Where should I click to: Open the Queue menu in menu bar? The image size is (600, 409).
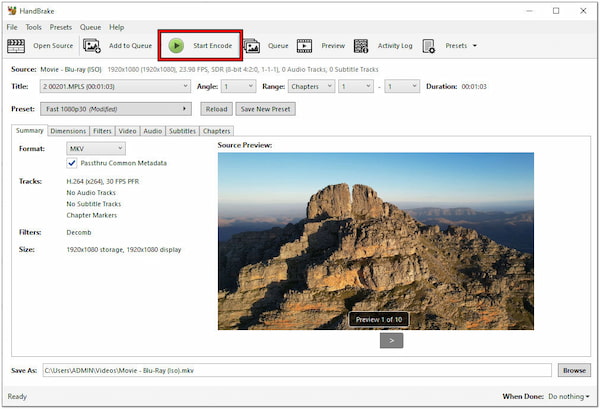click(90, 27)
